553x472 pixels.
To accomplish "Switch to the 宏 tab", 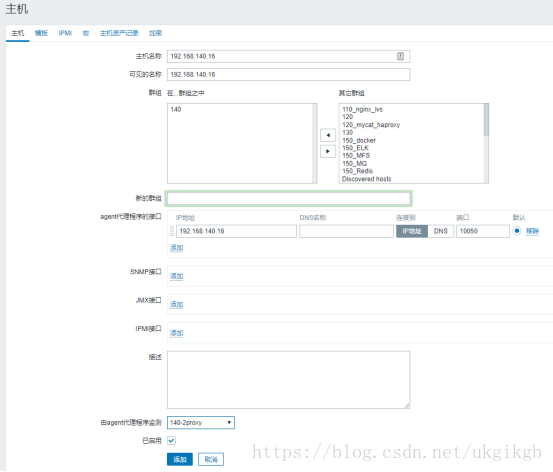I will coord(86,33).
